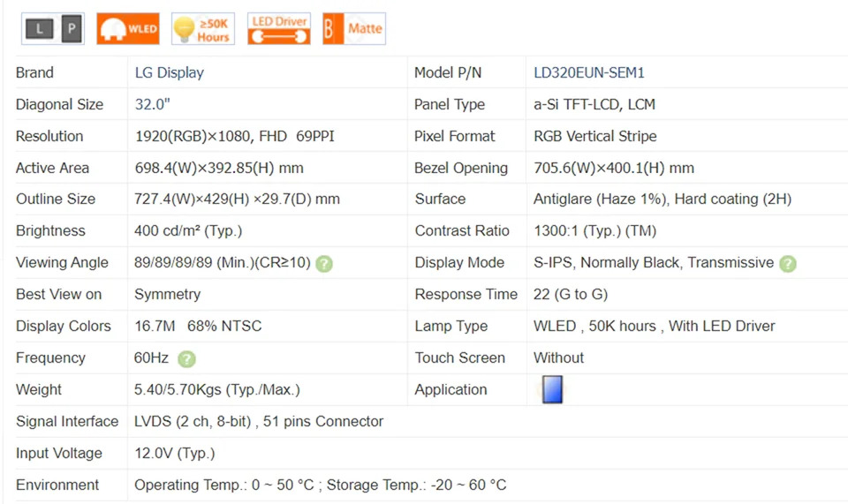Click the orange WLED backlight icon
This screenshot has height=504, width=848.
[128, 28]
